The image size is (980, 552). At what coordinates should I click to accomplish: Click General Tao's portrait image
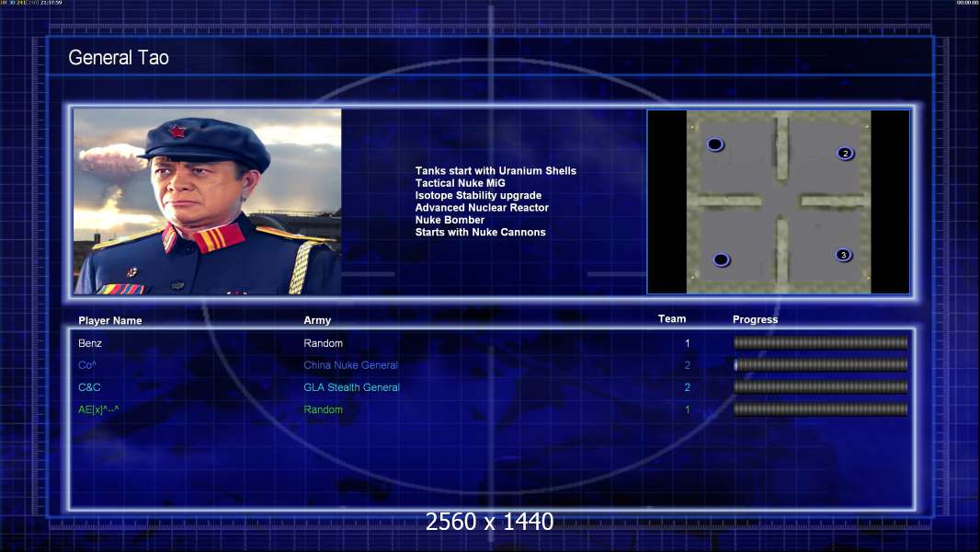(208, 201)
